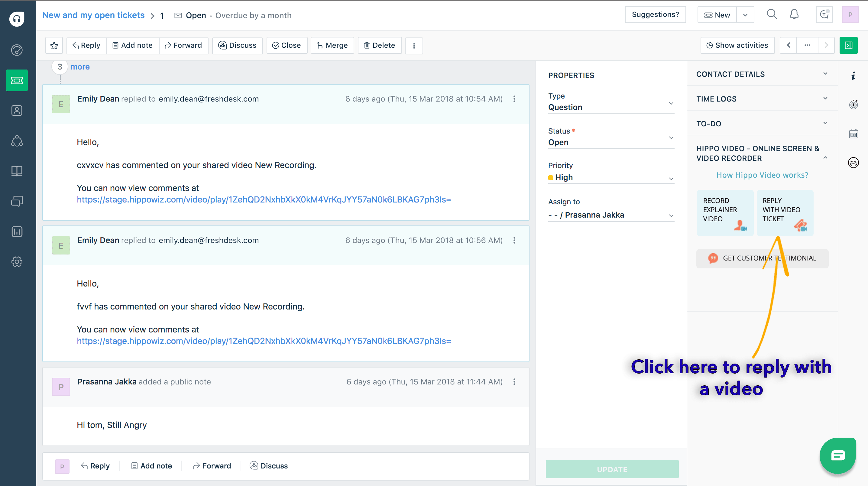Open the 'How Hippo Video works?' link

[762, 175]
